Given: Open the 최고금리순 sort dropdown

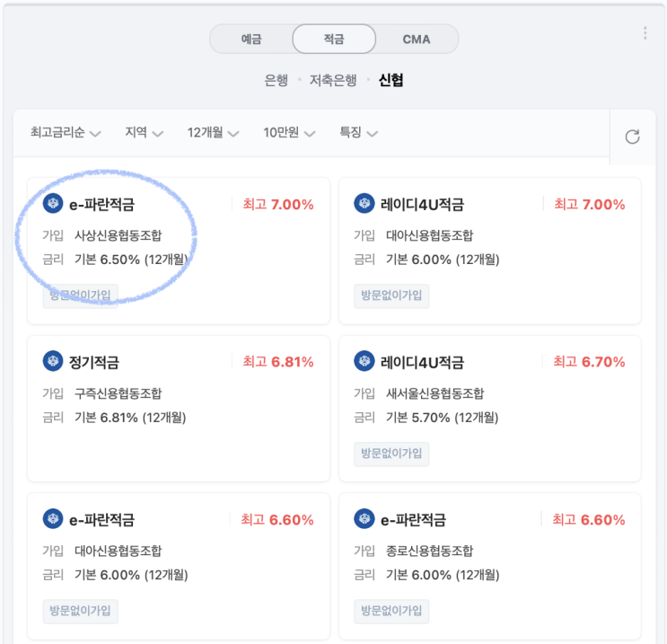Looking at the screenshot, I should 66,132.
